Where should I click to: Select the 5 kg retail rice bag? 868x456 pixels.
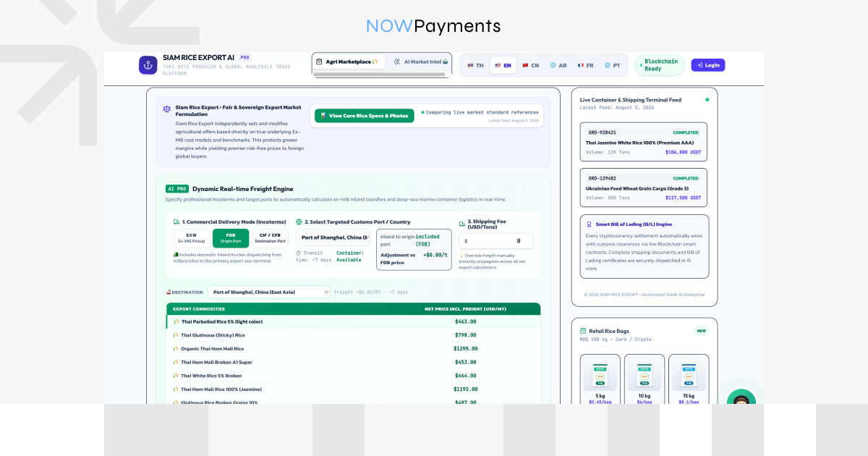[x=600, y=380]
